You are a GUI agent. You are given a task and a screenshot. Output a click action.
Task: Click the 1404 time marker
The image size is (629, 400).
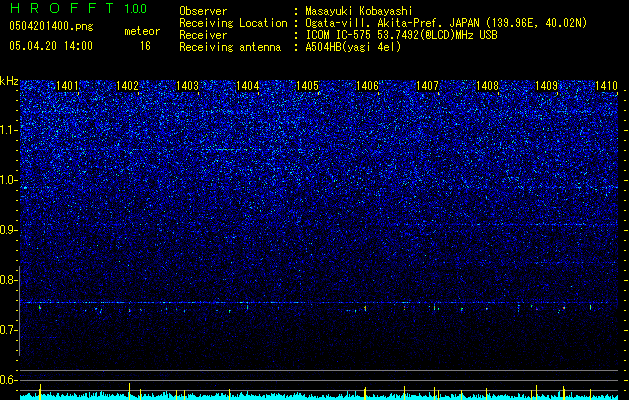pyautogui.click(x=248, y=85)
